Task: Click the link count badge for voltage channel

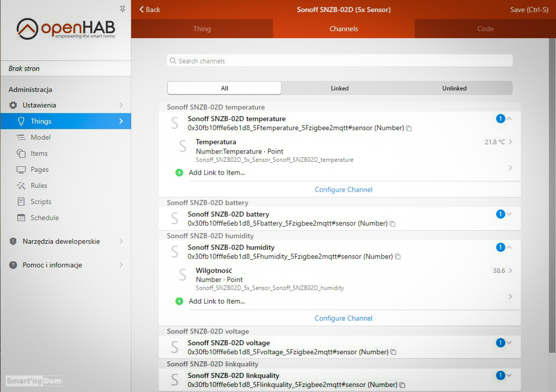Action: point(500,343)
